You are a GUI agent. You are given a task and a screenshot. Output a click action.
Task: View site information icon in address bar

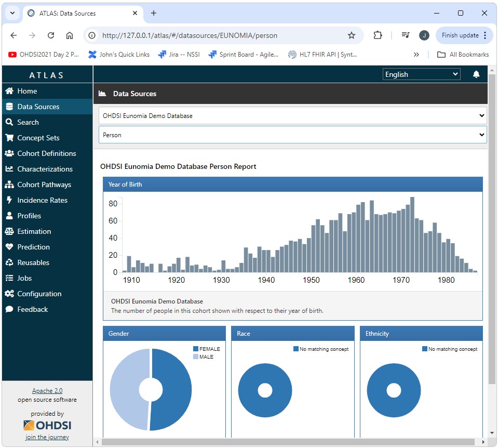[92, 35]
